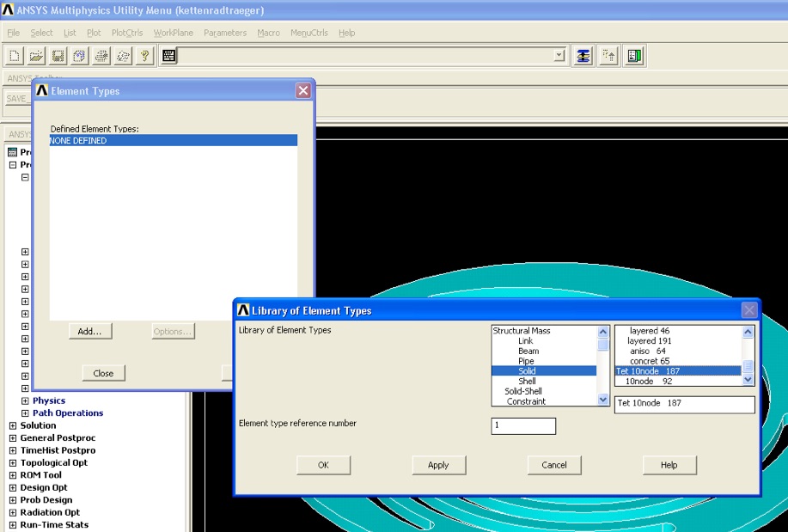
Task: Open the Pan-Zoom-Rotate toolbar icon
Action: [x=79, y=56]
